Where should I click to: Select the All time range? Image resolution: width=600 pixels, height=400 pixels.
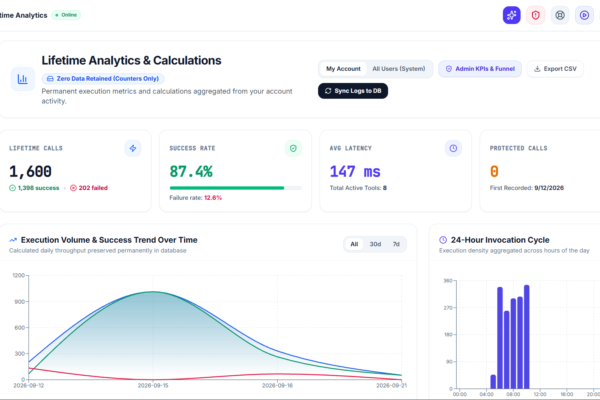pos(354,244)
